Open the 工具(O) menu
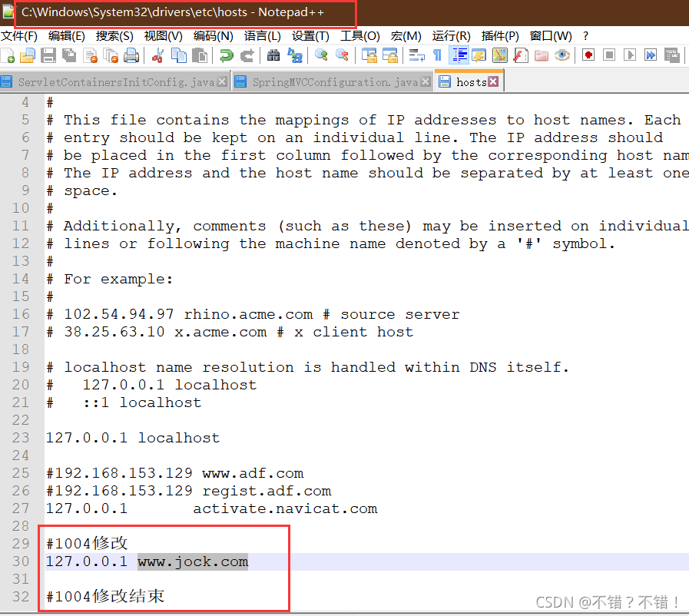 (360, 36)
